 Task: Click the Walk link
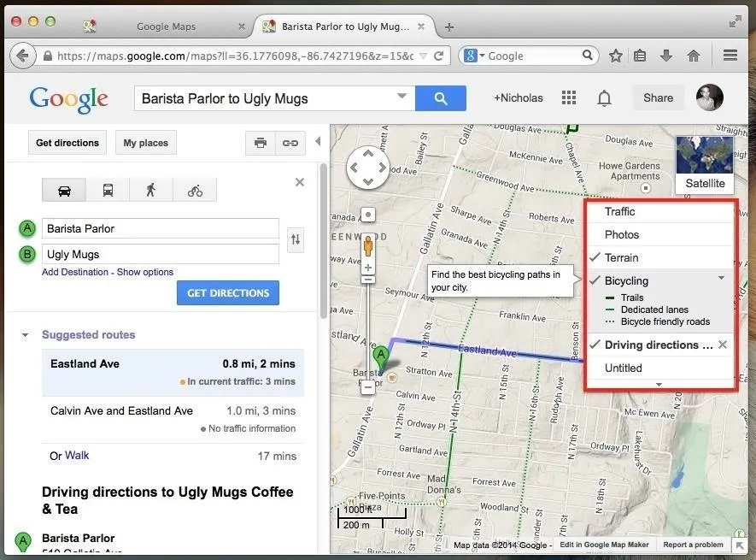pos(77,455)
